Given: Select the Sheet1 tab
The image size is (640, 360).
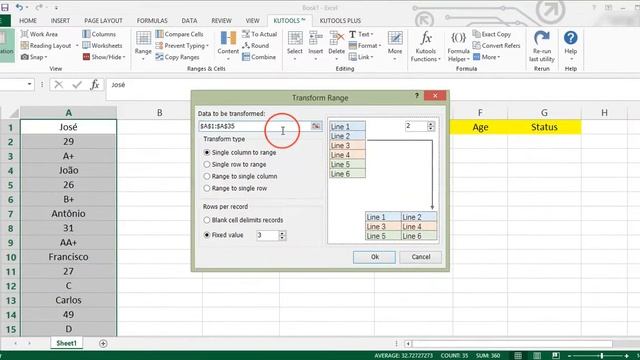Looking at the screenshot, I should [67, 343].
